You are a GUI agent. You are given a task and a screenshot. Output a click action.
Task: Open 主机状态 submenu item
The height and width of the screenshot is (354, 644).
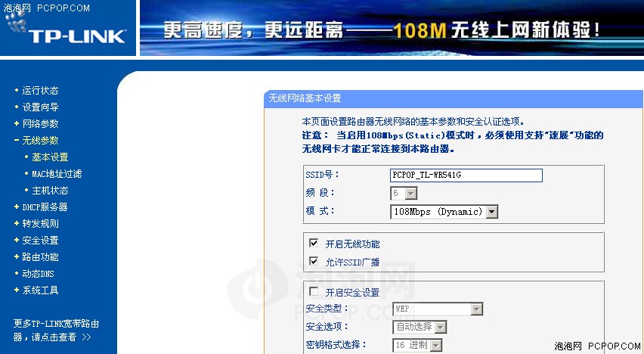pos(50,191)
